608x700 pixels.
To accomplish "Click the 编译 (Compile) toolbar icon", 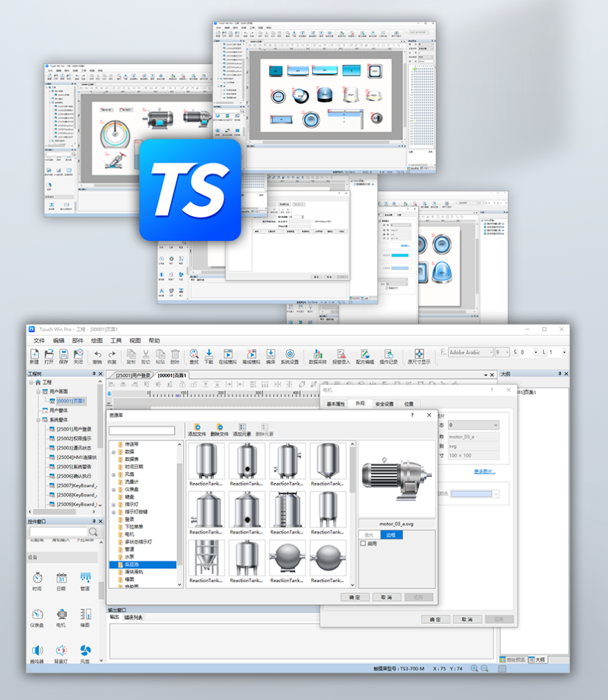I will 271,356.
